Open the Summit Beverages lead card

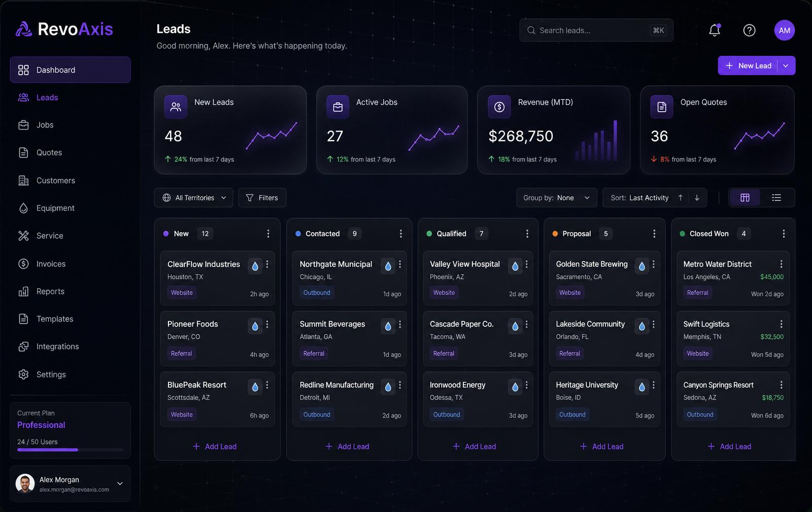point(350,338)
